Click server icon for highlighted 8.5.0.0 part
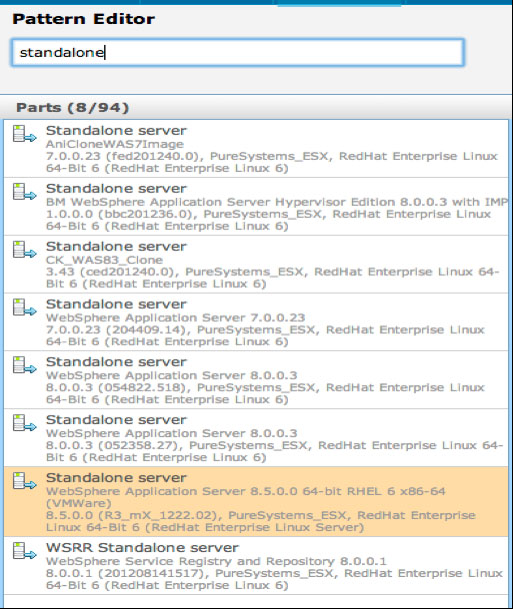The width and height of the screenshot is (513, 609). pyautogui.click(x=24, y=481)
